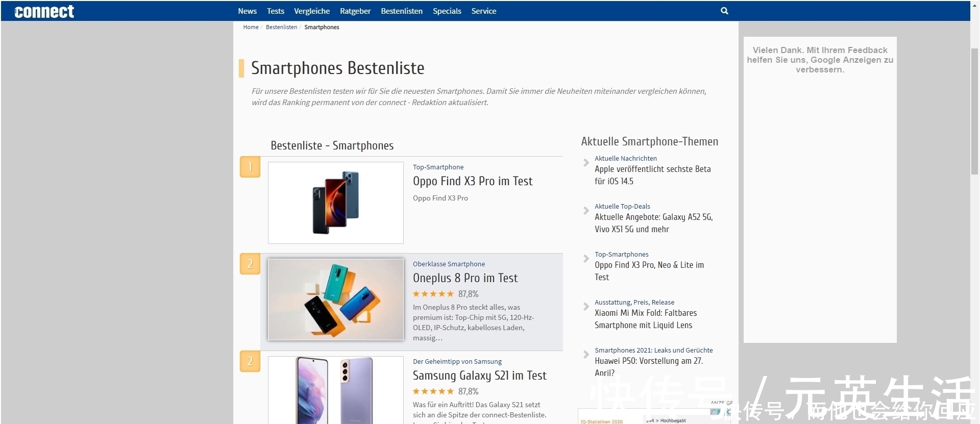Click Samsung Galaxy S21 description text
The height and width of the screenshot is (424, 980).
point(480,412)
